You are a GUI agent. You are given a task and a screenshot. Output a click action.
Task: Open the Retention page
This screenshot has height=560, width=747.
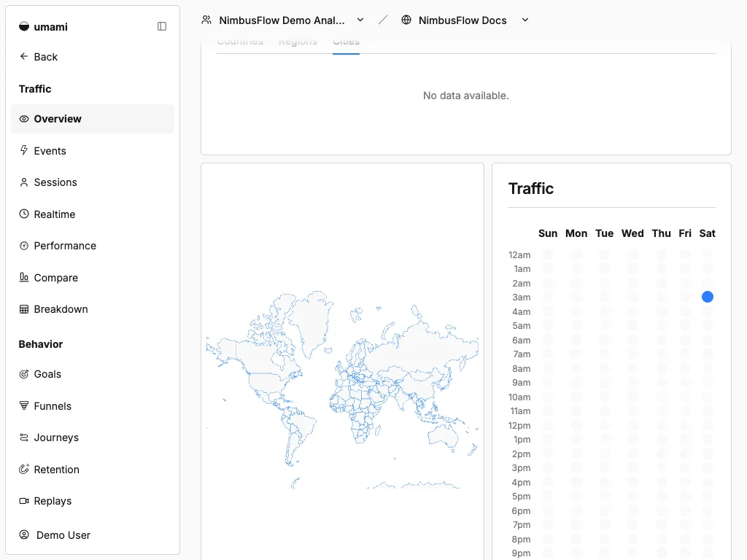93,470
